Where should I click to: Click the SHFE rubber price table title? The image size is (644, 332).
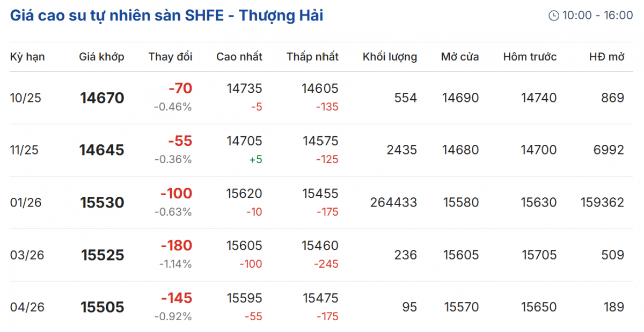166,16
